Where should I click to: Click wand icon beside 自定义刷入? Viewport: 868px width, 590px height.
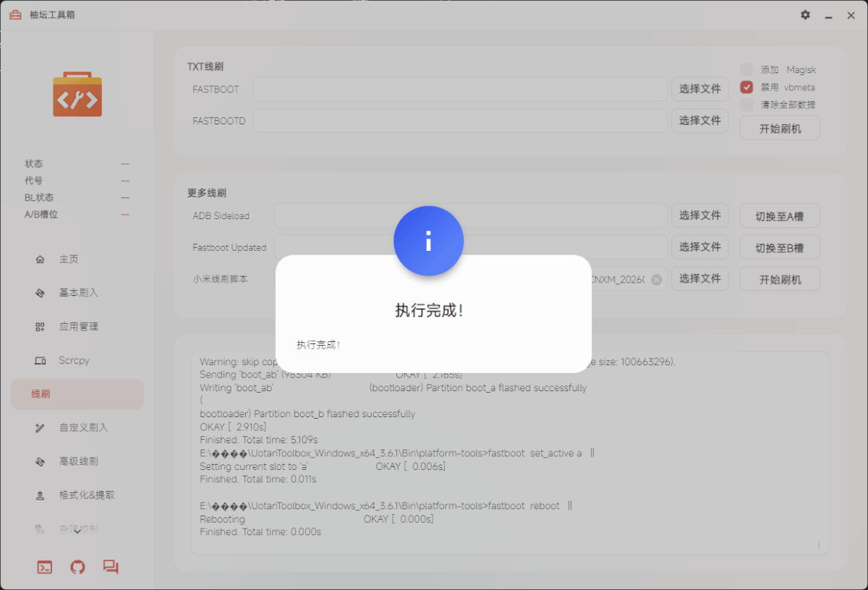click(40, 428)
